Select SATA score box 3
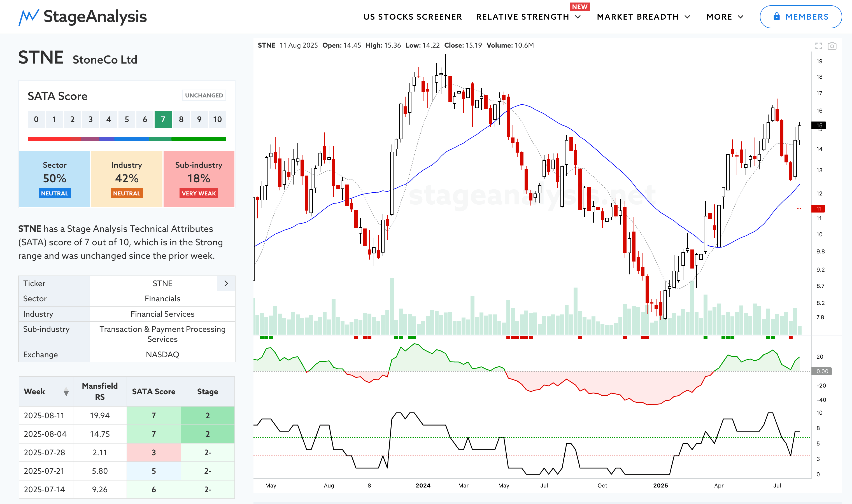The width and height of the screenshot is (852, 504). 91,119
